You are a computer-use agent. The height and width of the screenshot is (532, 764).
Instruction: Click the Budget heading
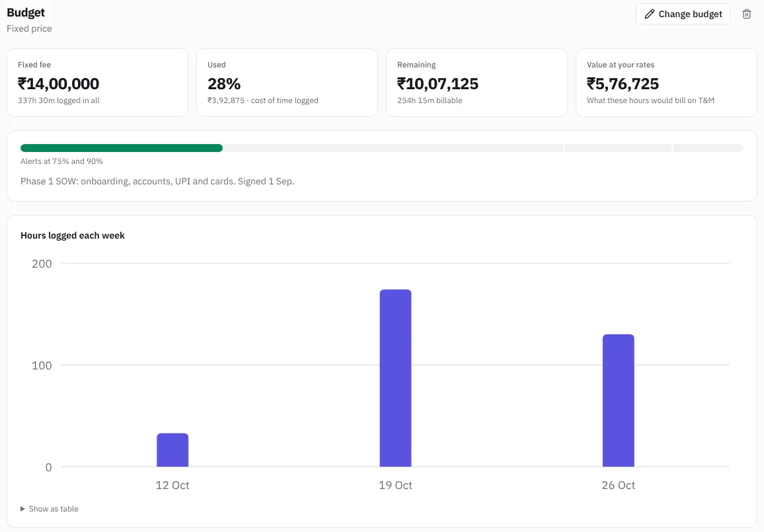point(26,13)
